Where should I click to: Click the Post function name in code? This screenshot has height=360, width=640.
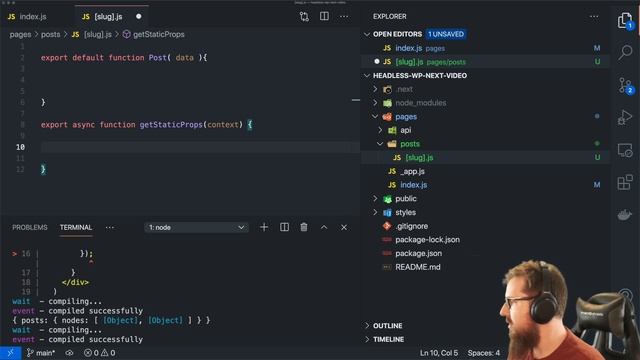tap(158, 58)
